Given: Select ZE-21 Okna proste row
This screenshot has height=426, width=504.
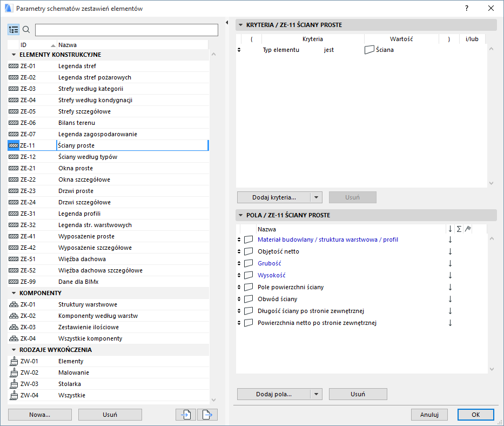Looking at the screenshot, I should pyautogui.click(x=109, y=168).
